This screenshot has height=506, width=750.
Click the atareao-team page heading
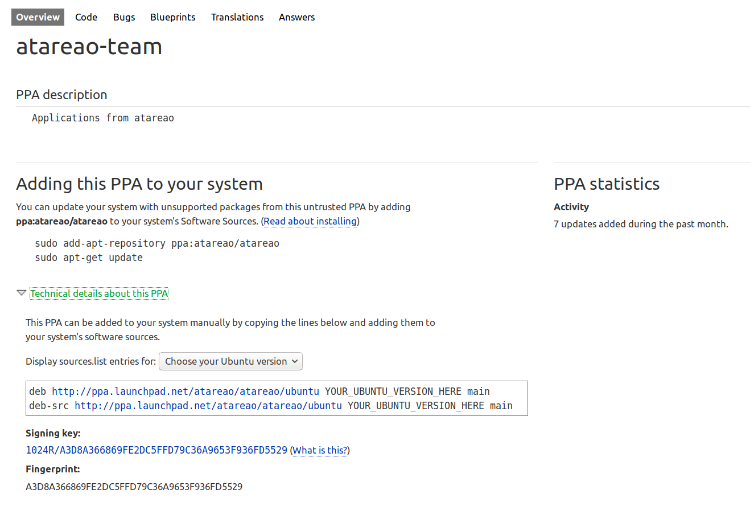(x=89, y=46)
